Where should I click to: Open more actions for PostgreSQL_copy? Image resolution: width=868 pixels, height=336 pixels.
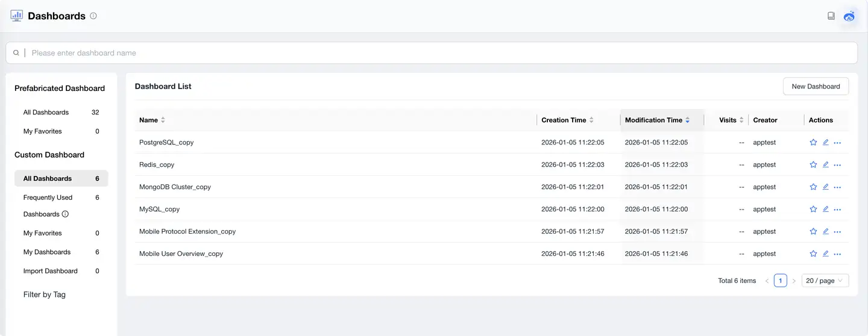pos(837,143)
